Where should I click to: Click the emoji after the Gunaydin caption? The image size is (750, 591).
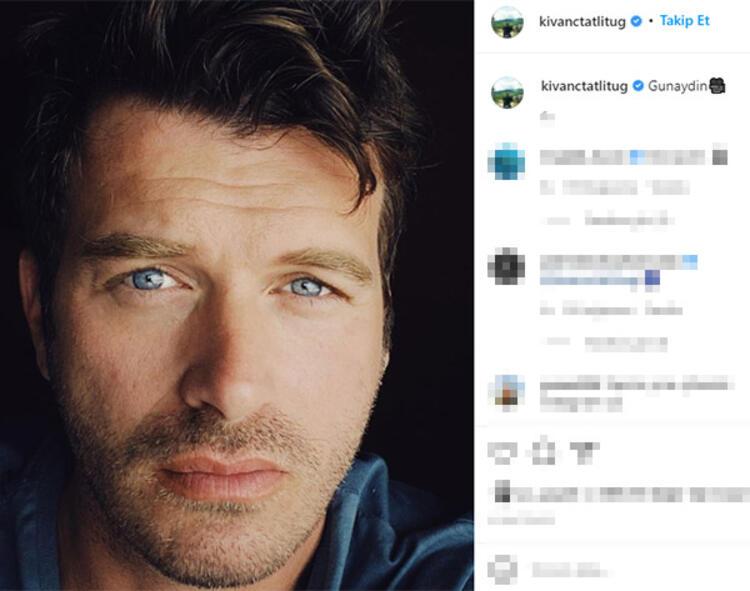click(x=717, y=86)
